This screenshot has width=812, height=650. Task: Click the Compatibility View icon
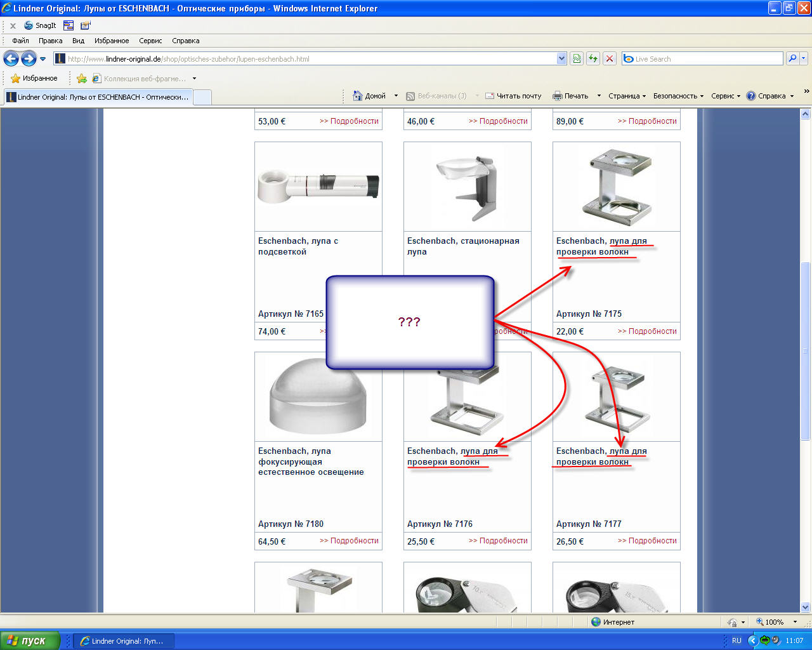click(x=577, y=58)
